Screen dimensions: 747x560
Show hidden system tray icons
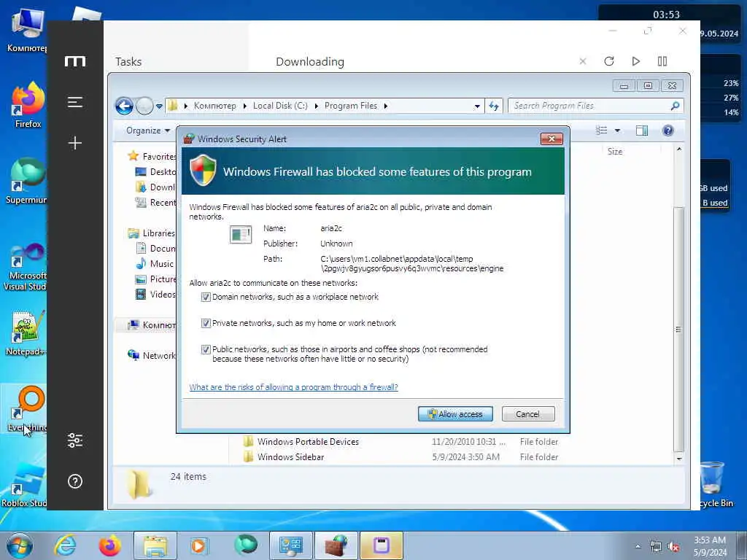[638, 546]
